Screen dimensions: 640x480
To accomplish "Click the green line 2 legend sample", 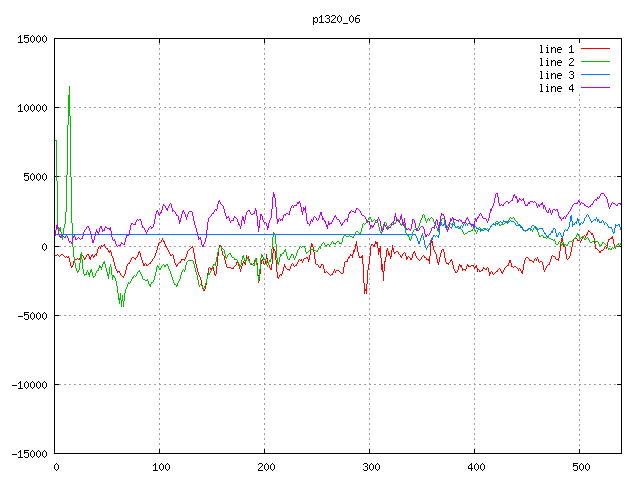I will [x=596, y=62].
